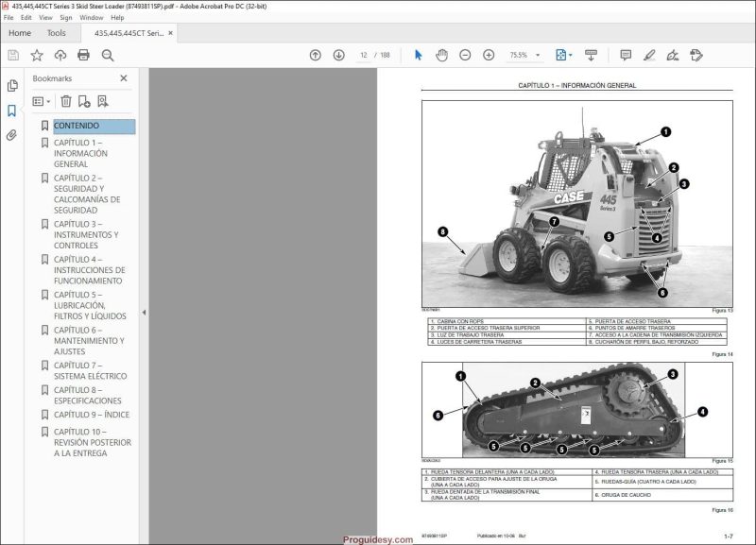Screen dimensions: 756x545
Task: Open the View menu
Action: (45, 16)
